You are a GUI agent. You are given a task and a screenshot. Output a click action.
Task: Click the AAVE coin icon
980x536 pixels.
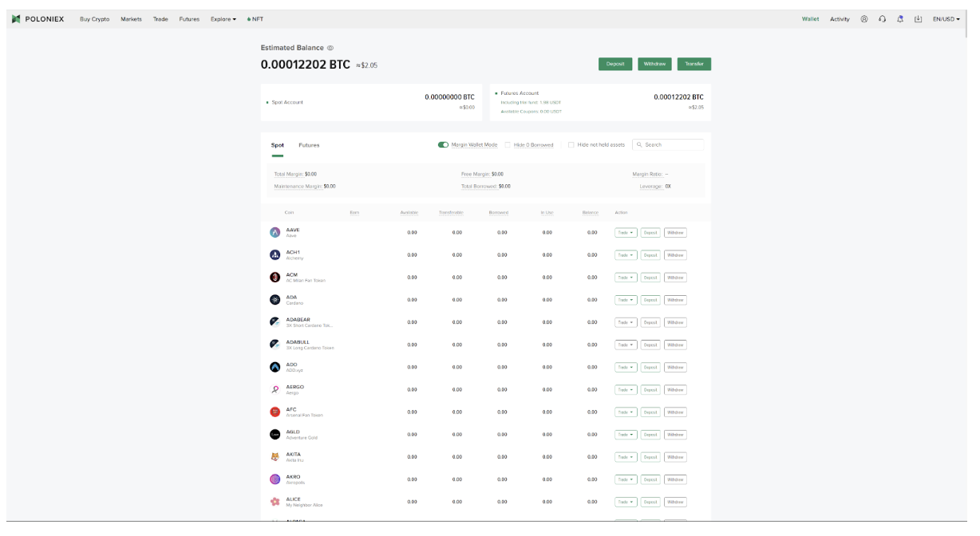275,233
